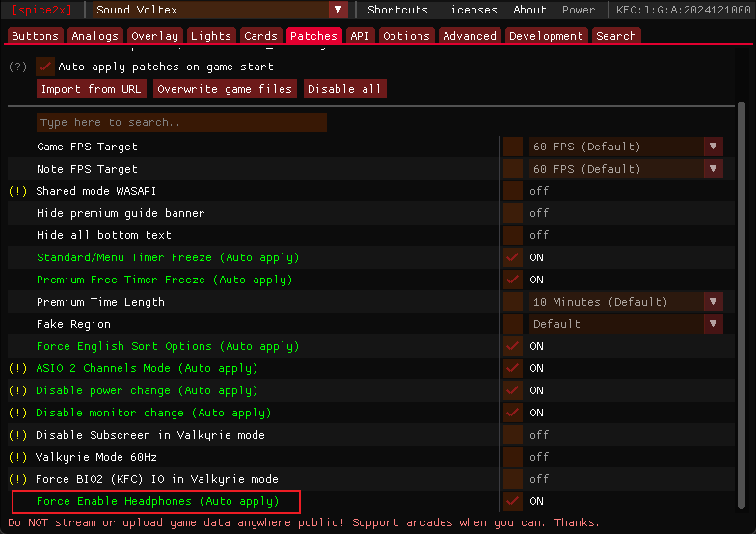The width and height of the screenshot is (756, 534).
Task: Click the warning icon beside Valkyrie Mode 60Hz
Action: pos(17,457)
